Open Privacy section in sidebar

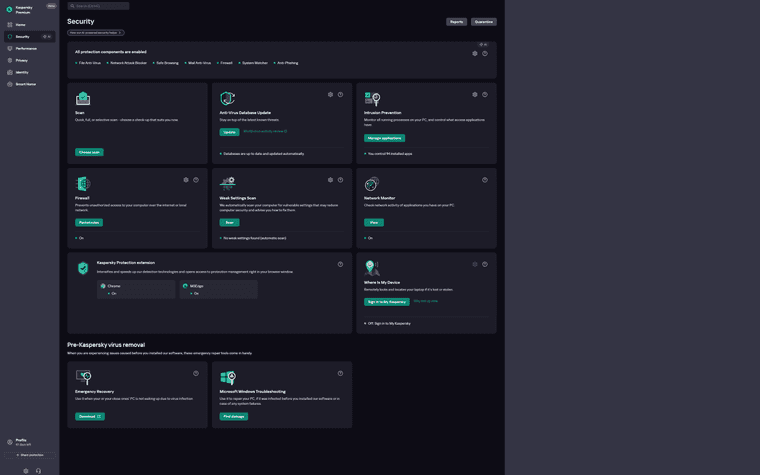30,60
